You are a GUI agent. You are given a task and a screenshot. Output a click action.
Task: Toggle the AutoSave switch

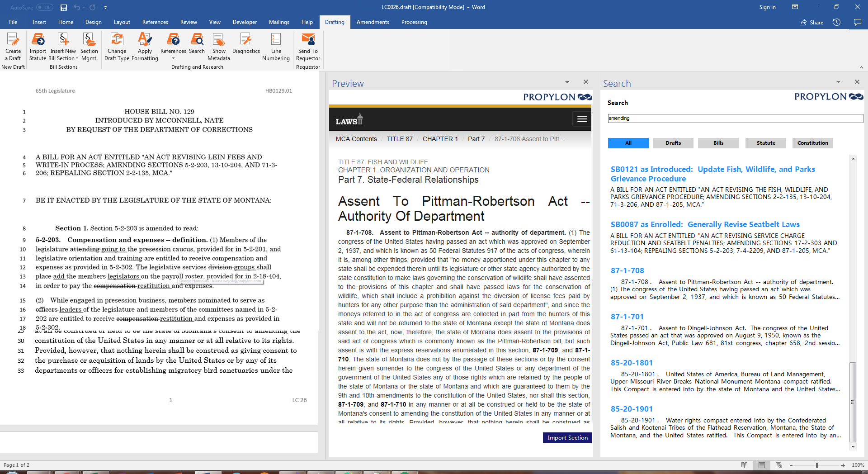coord(45,7)
